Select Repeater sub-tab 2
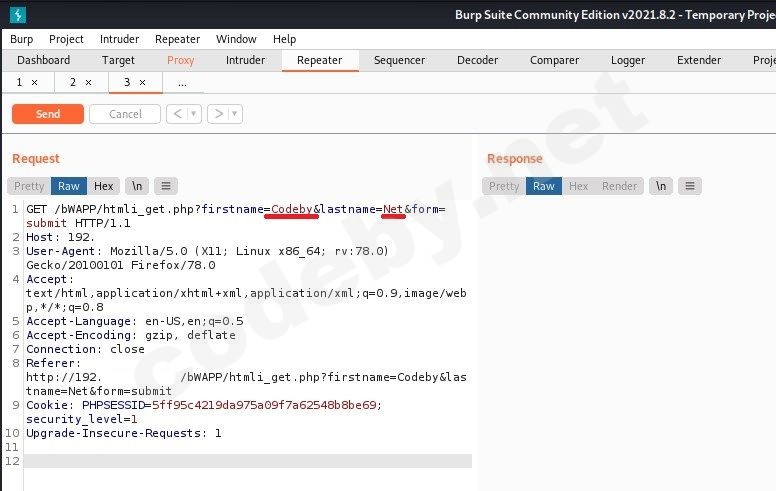This screenshot has height=491, width=776. (73, 82)
